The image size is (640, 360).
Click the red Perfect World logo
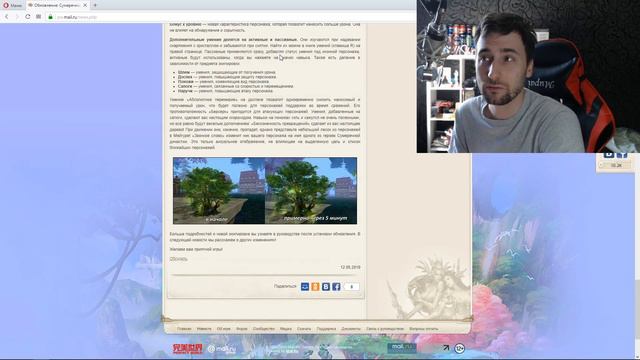click(x=188, y=349)
